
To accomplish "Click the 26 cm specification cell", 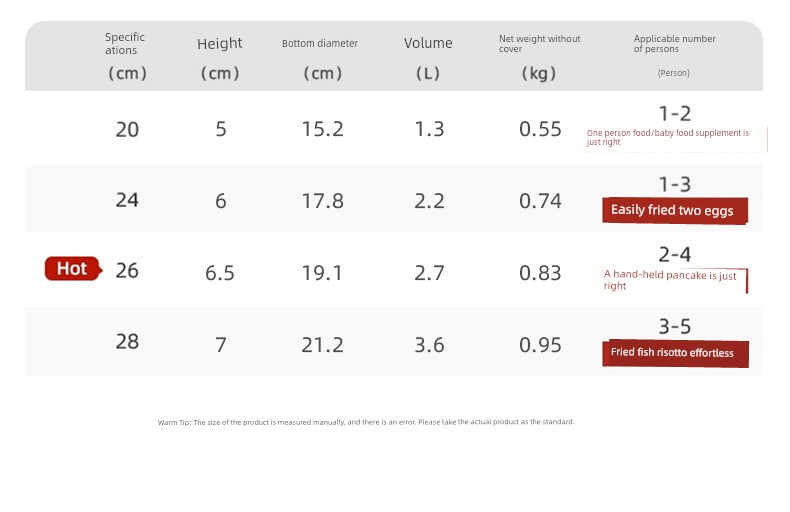I will 127,270.
